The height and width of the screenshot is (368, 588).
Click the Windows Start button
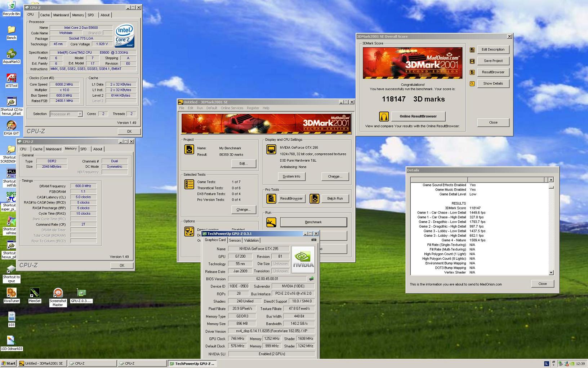click(x=9, y=363)
